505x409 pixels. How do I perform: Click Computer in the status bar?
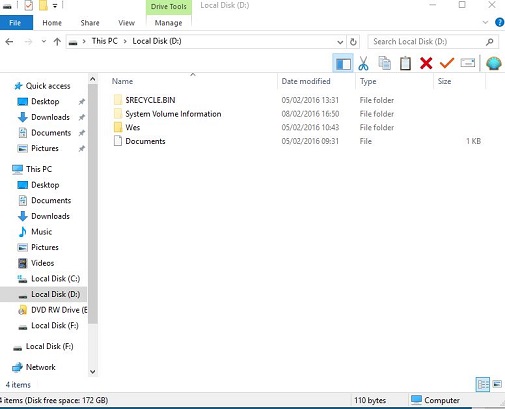point(442,400)
